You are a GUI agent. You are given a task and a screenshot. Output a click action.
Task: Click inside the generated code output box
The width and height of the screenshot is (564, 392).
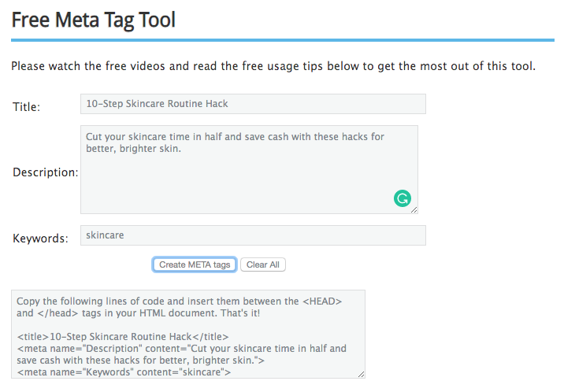188,335
